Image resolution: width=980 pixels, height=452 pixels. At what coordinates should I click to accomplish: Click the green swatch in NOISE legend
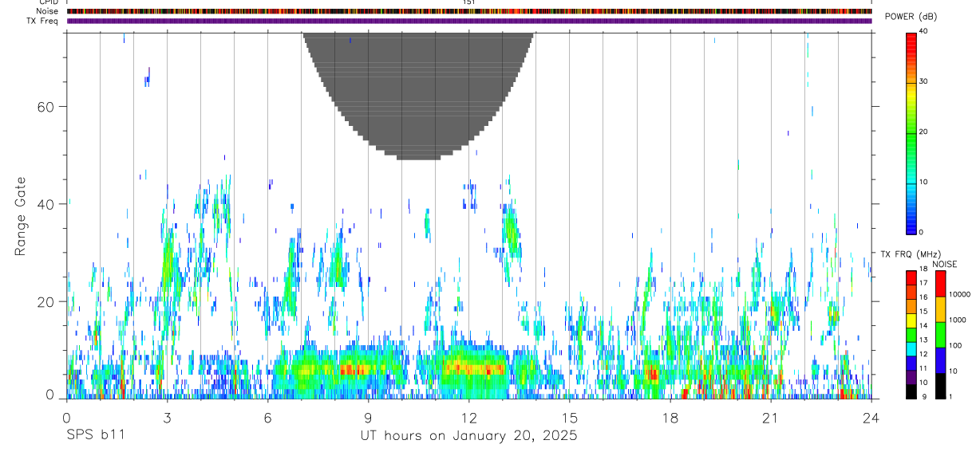click(940, 335)
